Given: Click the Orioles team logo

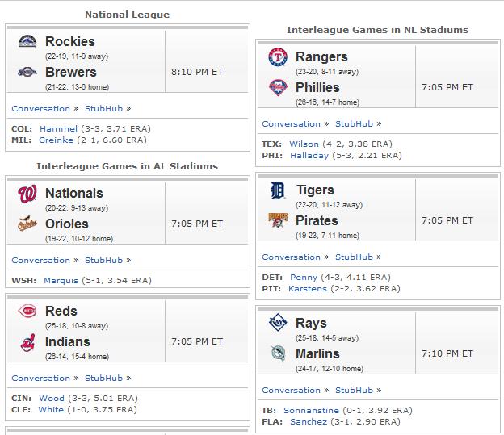Looking at the screenshot, I should [27, 224].
